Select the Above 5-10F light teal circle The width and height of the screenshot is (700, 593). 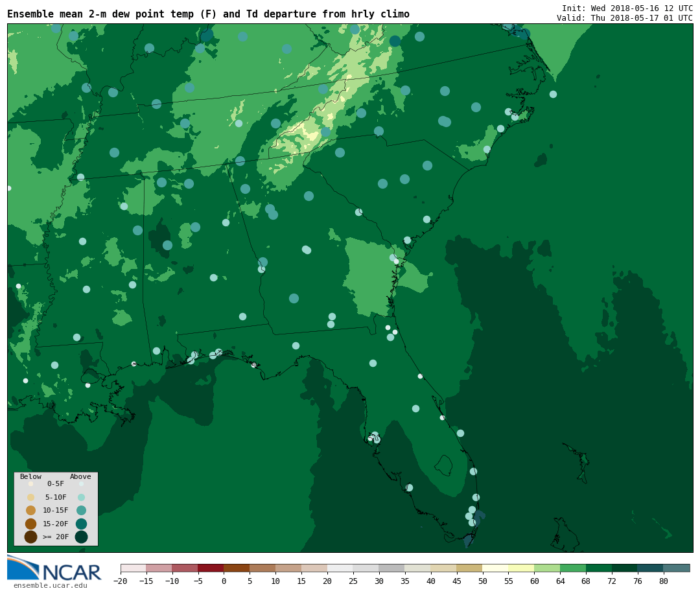[81, 498]
